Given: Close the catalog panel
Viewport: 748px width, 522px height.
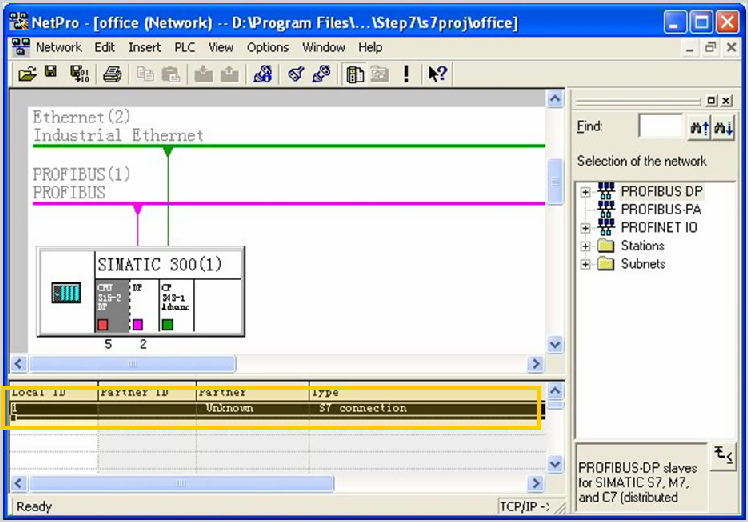Looking at the screenshot, I should point(726,101).
